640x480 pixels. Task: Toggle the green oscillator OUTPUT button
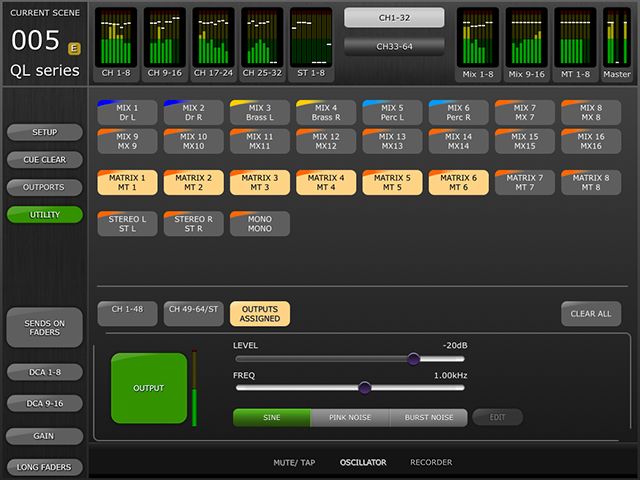tap(149, 387)
